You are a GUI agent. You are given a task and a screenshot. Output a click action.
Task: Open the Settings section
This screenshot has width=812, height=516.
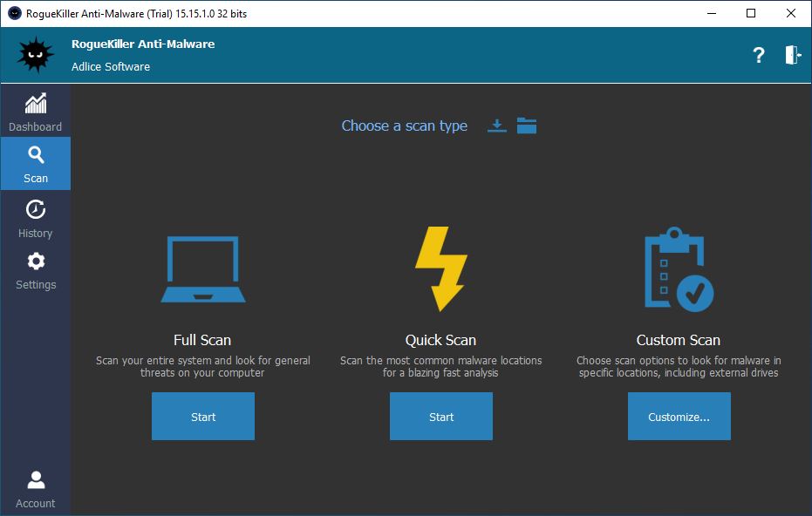[x=35, y=270]
